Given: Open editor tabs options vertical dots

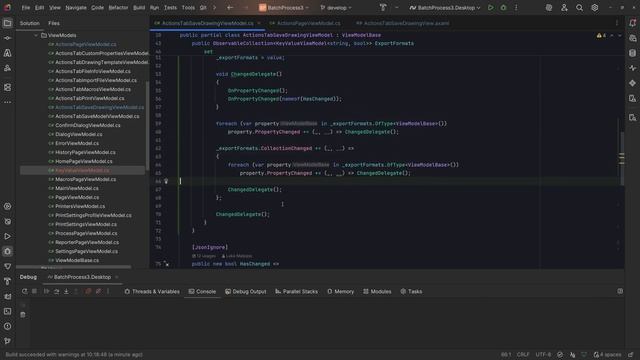Looking at the screenshot, I should 617,23.
